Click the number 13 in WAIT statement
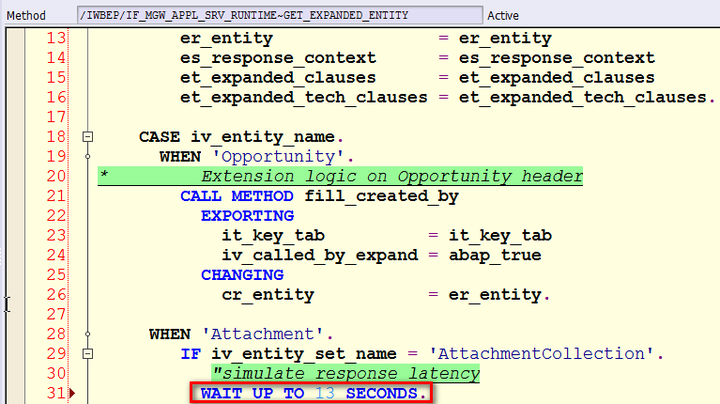This screenshot has height=404, width=720. 325,393
